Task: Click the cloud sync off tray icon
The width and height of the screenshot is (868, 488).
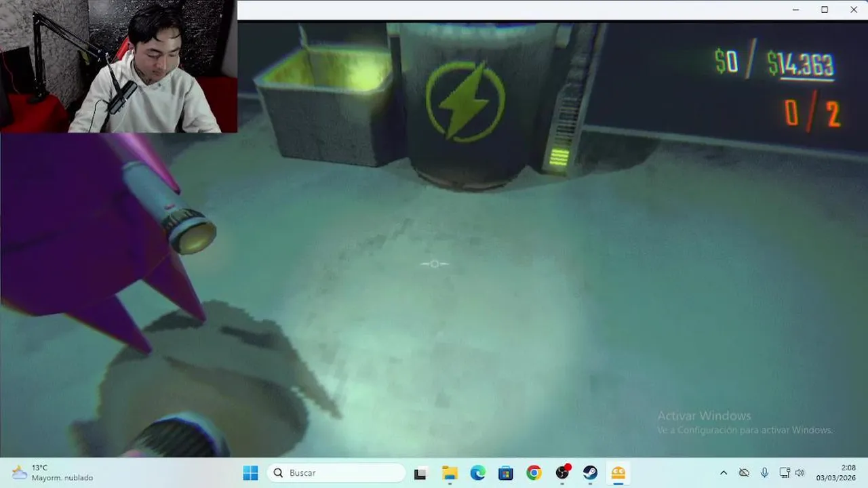Action: coord(744,473)
